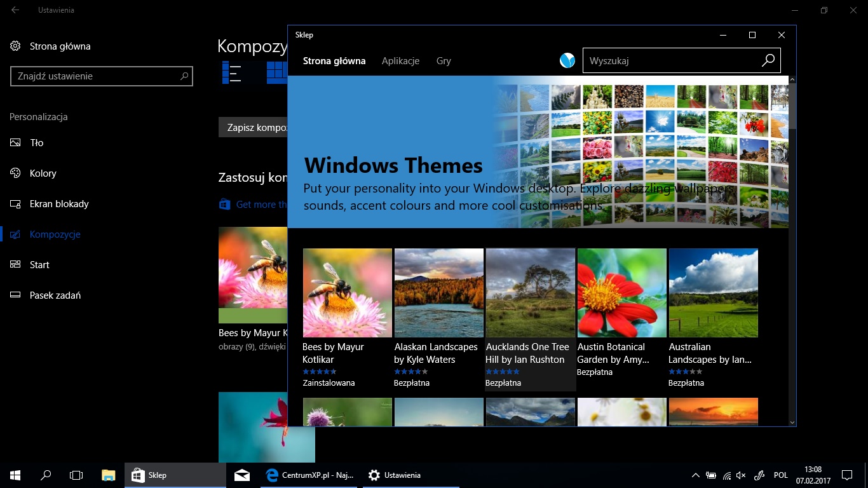
Task: Click the Pasek zadań taskbar icon in sidebar
Action: pyautogui.click(x=16, y=295)
